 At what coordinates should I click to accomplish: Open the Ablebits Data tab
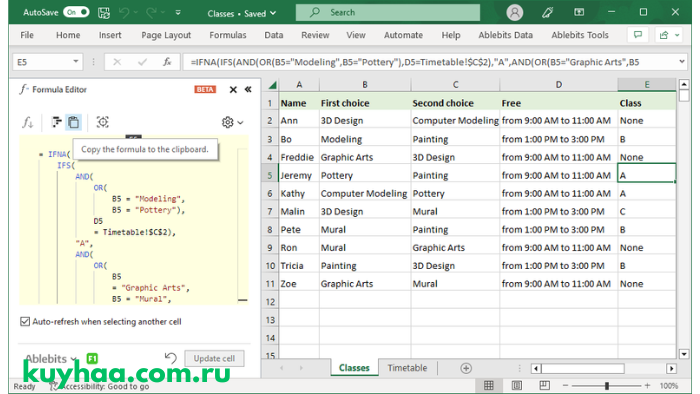pos(505,35)
